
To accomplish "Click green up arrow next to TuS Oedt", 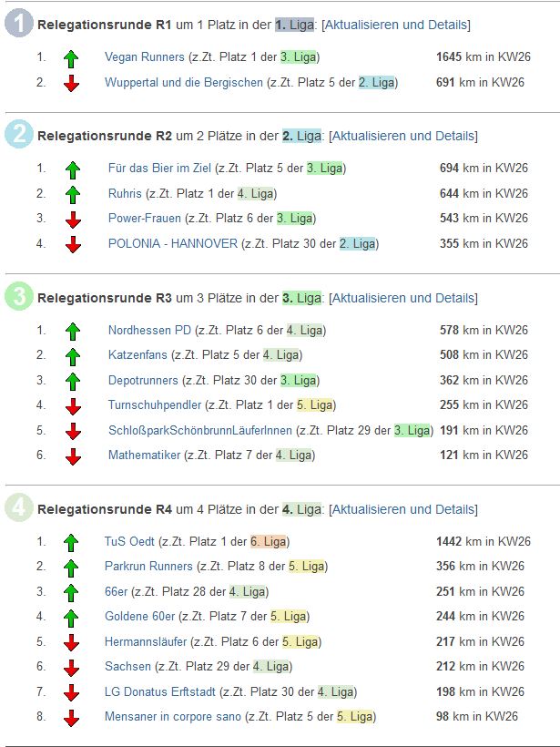I will 72,542.
